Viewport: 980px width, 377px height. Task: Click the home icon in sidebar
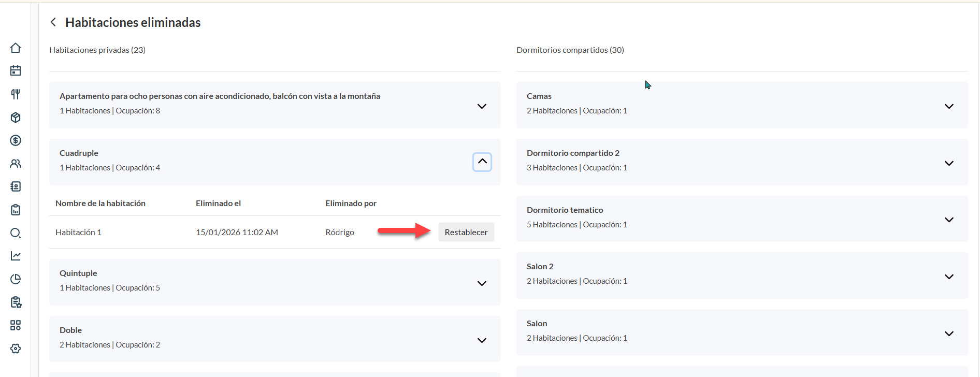point(16,48)
